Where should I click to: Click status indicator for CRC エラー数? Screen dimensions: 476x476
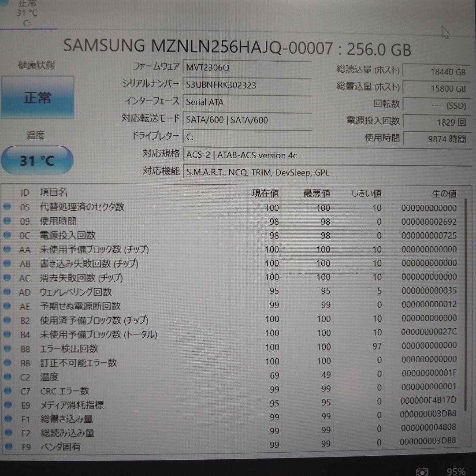click(x=7, y=391)
